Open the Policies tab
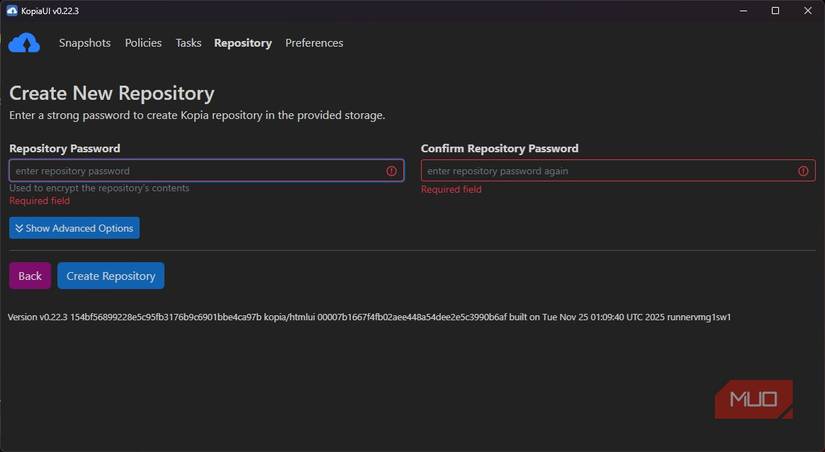Image resolution: width=825 pixels, height=452 pixels. [143, 43]
